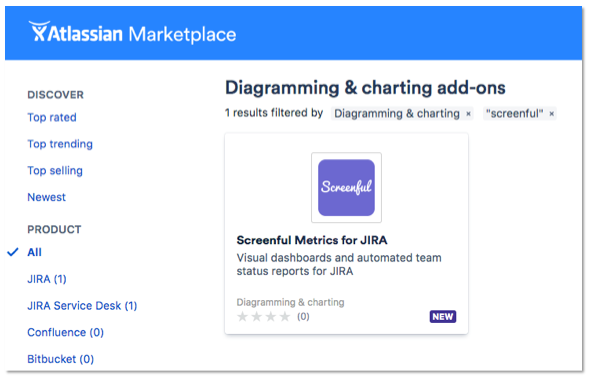
Task: Filter by JIRA Service Desk (1)
Action: 82,306
